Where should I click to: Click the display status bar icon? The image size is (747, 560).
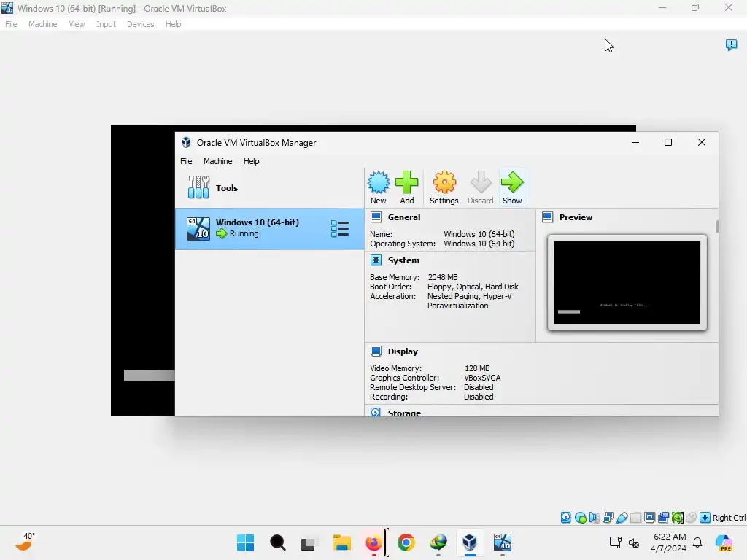coord(649,518)
